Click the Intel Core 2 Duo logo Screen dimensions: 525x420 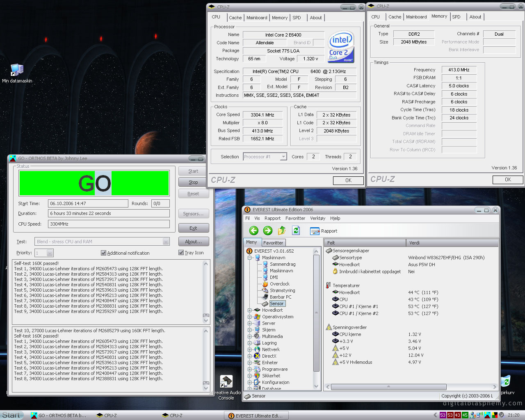(341, 47)
